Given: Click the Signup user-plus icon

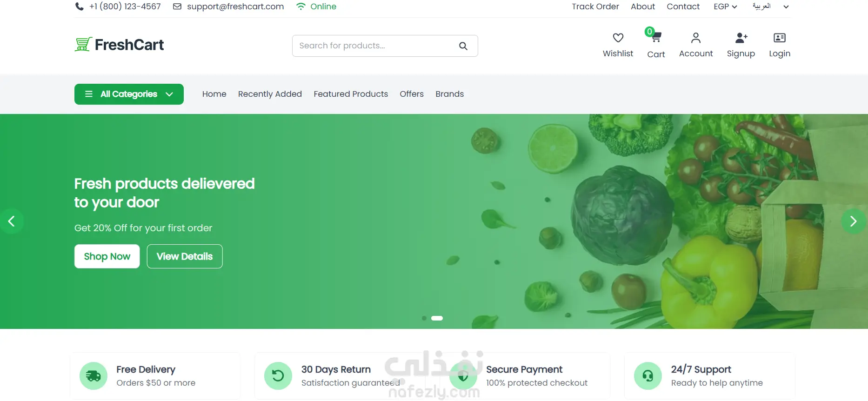Looking at the screenshot, I should coord(741,38).
